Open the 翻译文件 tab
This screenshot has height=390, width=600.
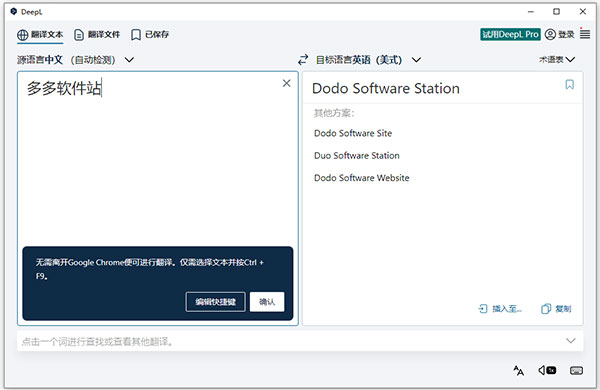(97, 35)
